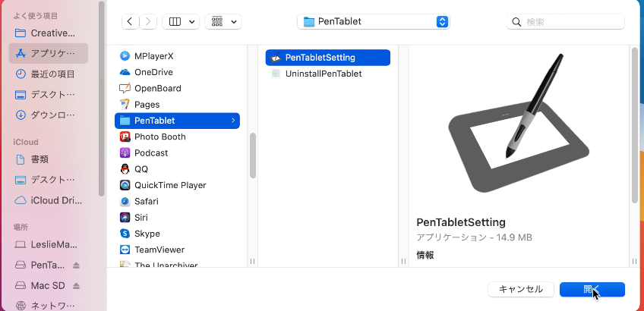Image resolution: width=644 pixels, height=311 pixels.
Task: Click the Photo Booth app icon
Action: [125, 137]
